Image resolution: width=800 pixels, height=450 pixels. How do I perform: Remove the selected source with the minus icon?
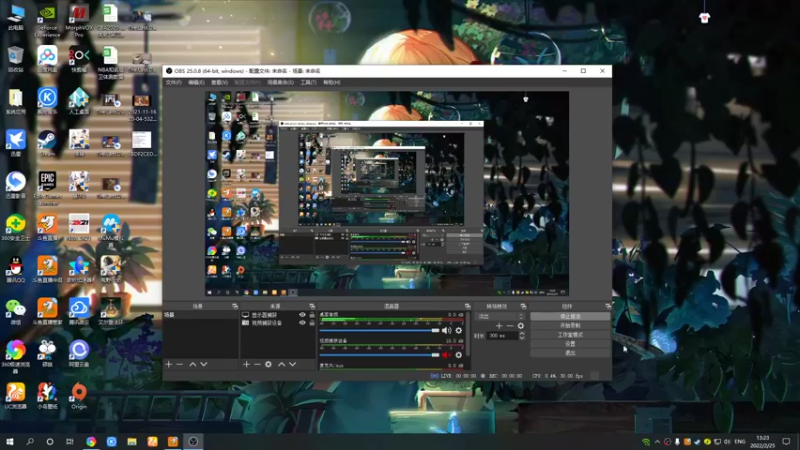pos(257,364)
